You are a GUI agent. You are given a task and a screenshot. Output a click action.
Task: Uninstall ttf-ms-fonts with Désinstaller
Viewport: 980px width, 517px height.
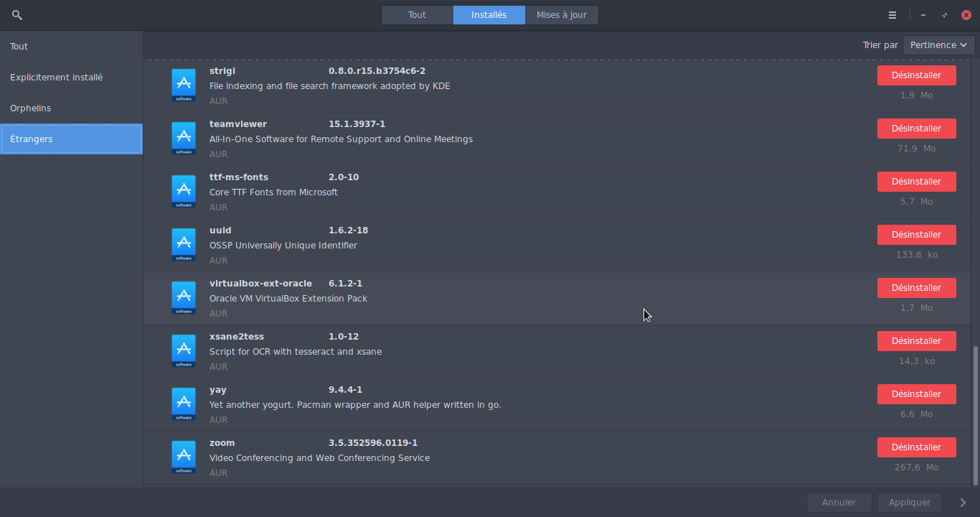(917, 182)
